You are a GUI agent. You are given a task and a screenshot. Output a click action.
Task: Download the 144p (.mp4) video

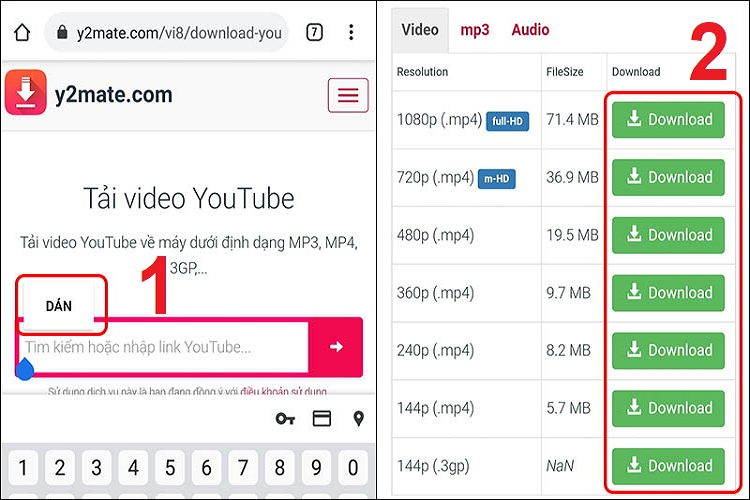[668, 408]
